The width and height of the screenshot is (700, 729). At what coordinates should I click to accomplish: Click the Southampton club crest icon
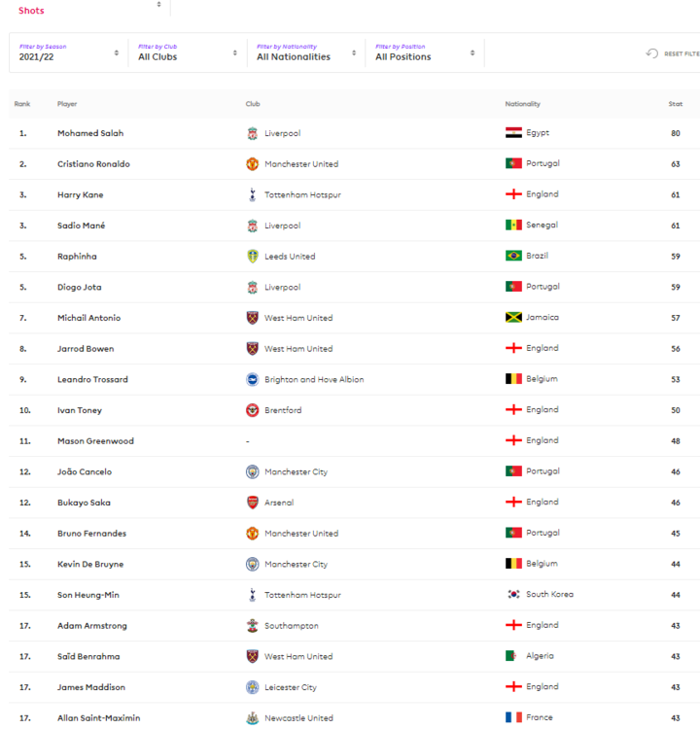click(x=252, y=626)
